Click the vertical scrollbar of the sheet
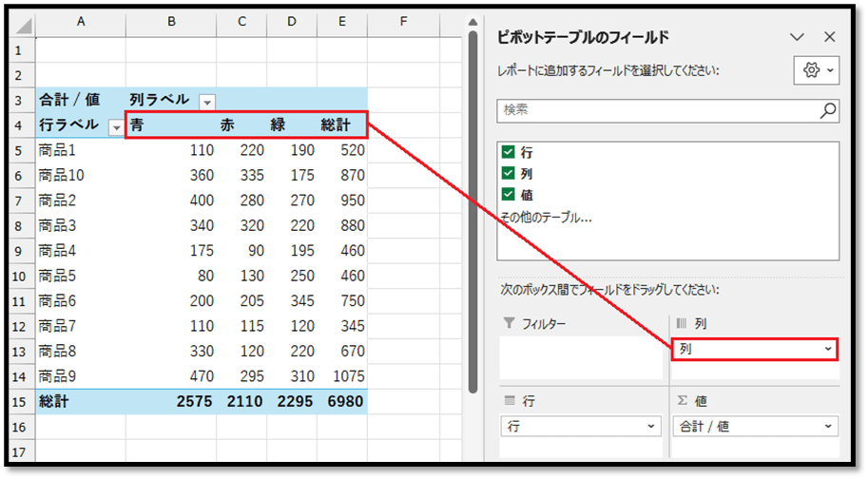Viewport: 868px width, 479px height. point(473,209)
